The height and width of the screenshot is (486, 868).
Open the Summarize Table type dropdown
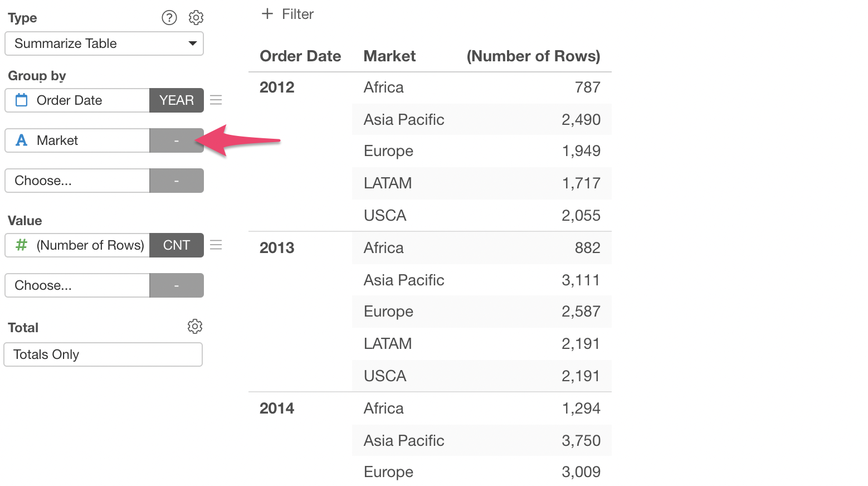click(104, 43)
